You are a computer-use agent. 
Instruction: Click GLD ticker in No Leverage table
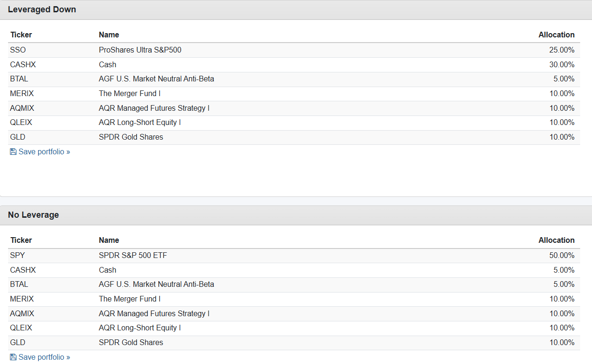(x=18, y=342)
